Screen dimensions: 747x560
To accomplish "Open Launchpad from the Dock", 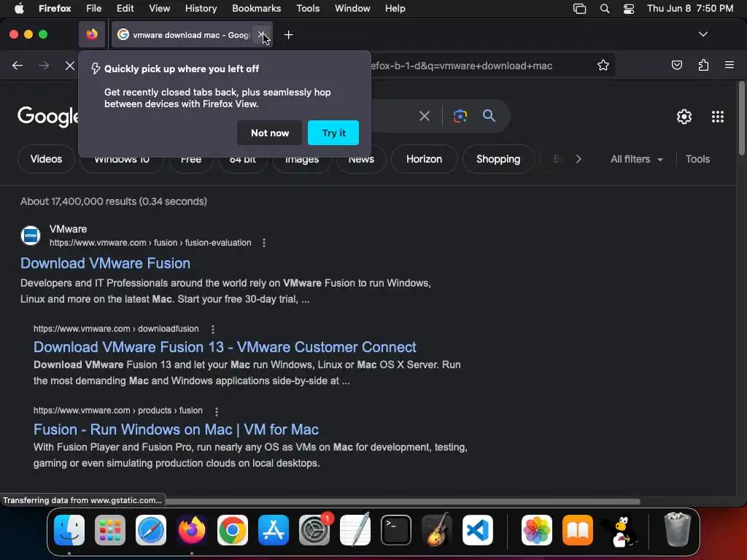I will coord(110,530).
